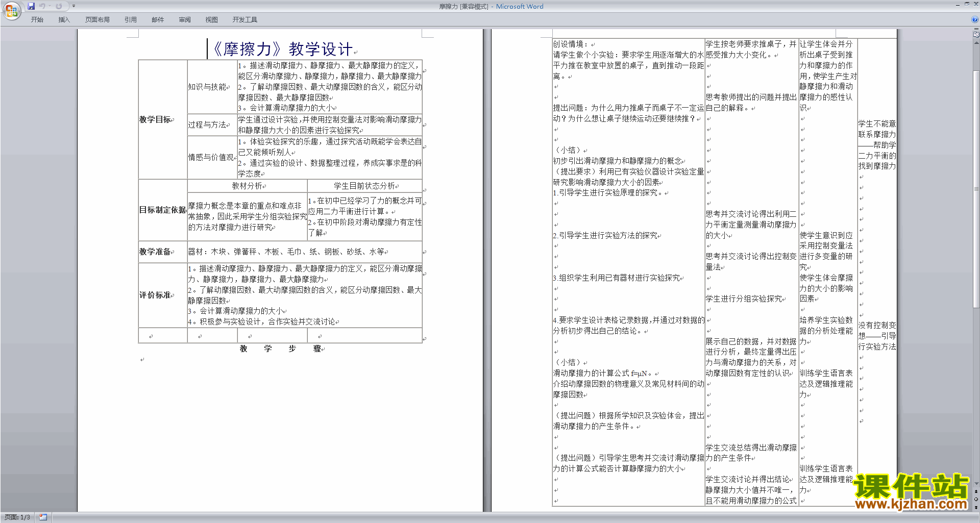
Task: Click the 学生目前状态分析 header cell
Action: coord(364,186)
